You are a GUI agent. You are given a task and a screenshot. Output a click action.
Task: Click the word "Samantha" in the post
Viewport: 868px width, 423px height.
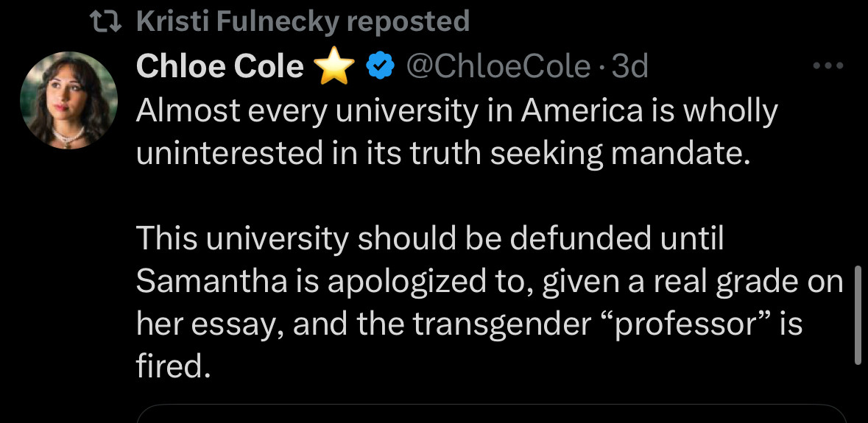(x=211, y=281)
